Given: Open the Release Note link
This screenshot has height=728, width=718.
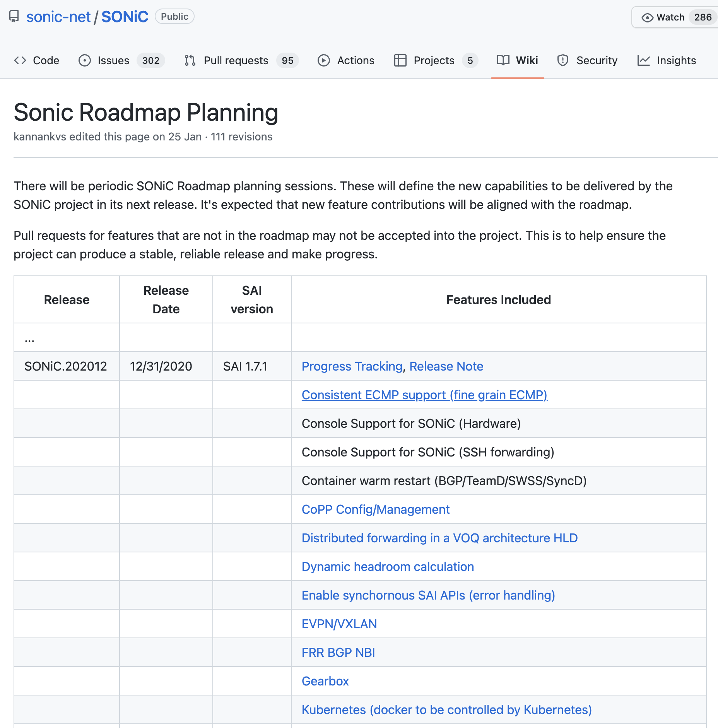Looking at the screenshot, I should point(446,366).
